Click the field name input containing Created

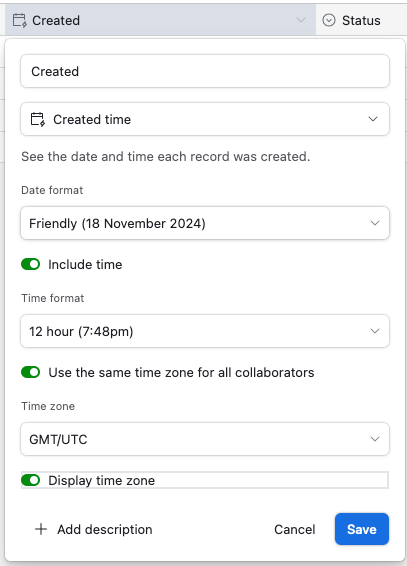coord(205,71)
